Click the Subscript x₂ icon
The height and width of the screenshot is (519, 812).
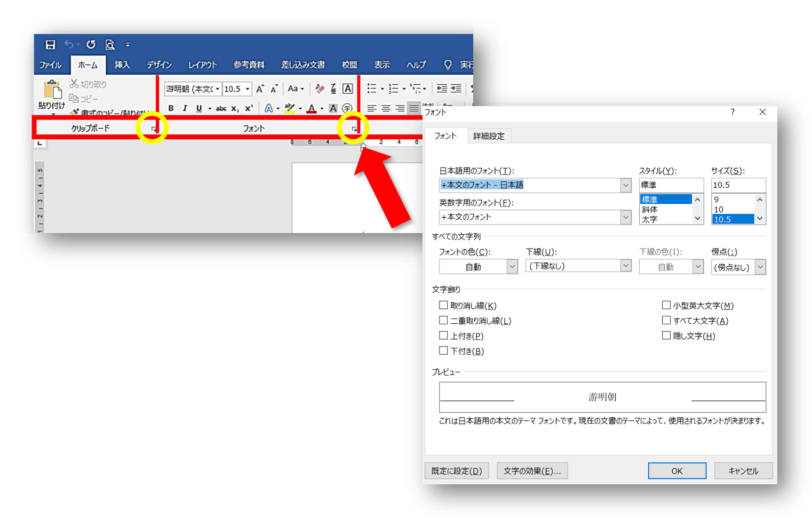pyautogui.click(x=235, y=108)
